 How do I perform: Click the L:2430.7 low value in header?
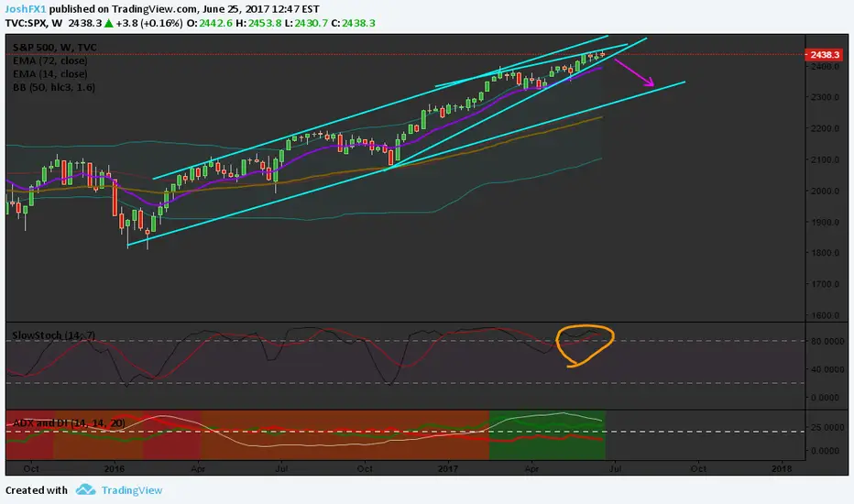pos(306,23)
